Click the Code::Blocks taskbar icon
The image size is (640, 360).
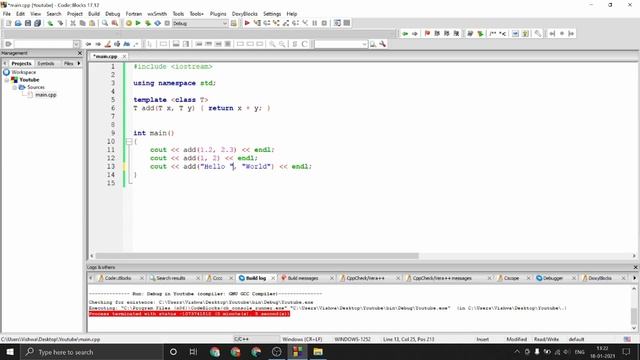click(x=298, y=352)
